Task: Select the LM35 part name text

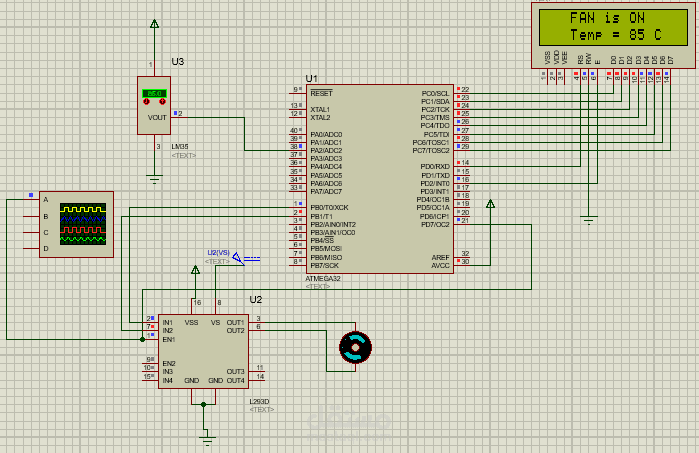Action: [180, 147]
